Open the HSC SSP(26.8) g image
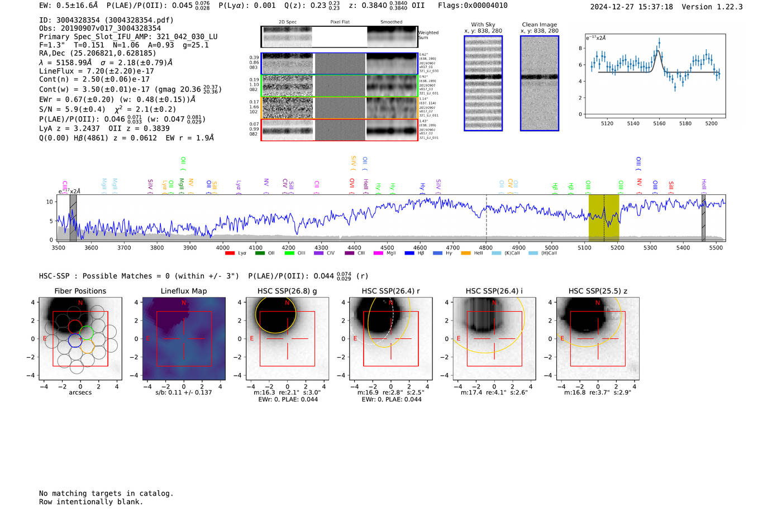Viewport: 782px width, 532px height. point(287,338)
